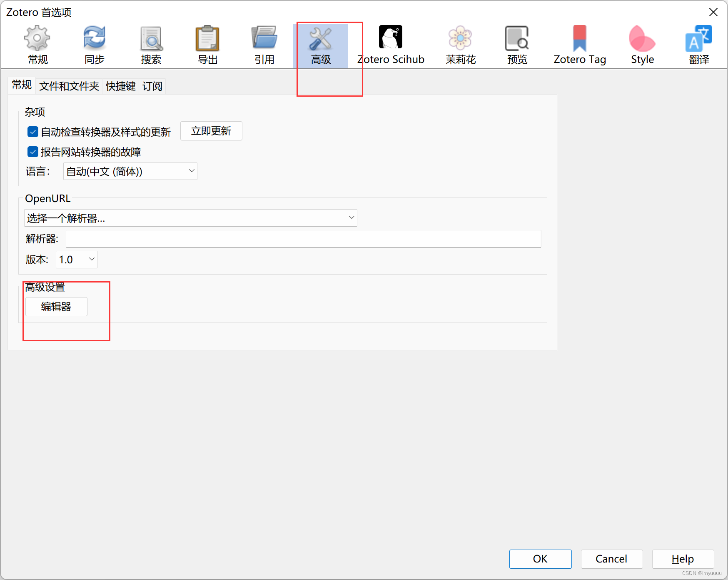Click the Help button
The height and width of the screenshot is (580, 728).
click(683, 559)
